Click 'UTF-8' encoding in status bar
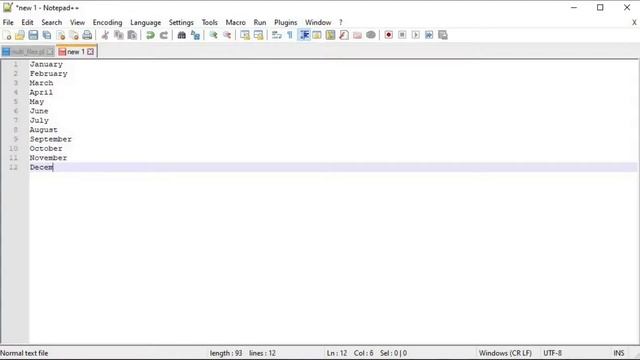 coord(552,353)
